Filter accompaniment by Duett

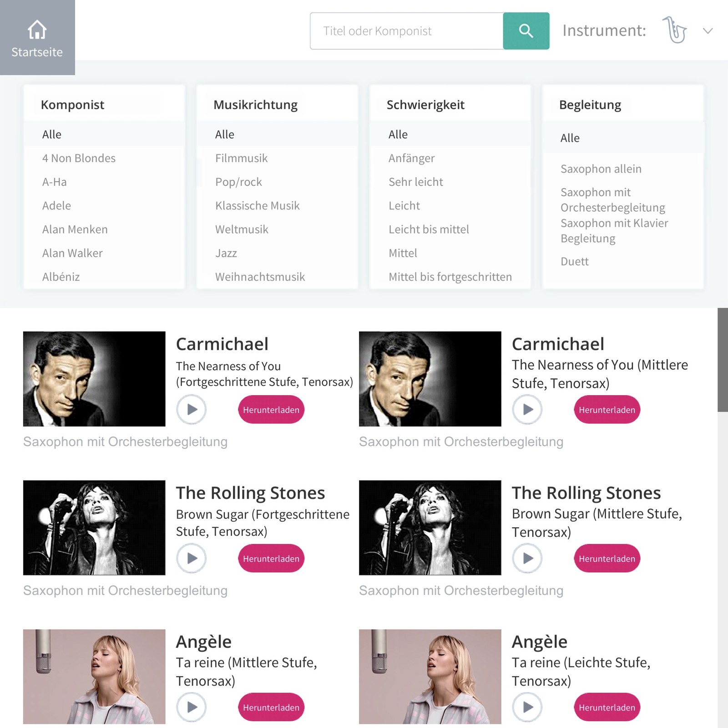[x=575, y=261]
